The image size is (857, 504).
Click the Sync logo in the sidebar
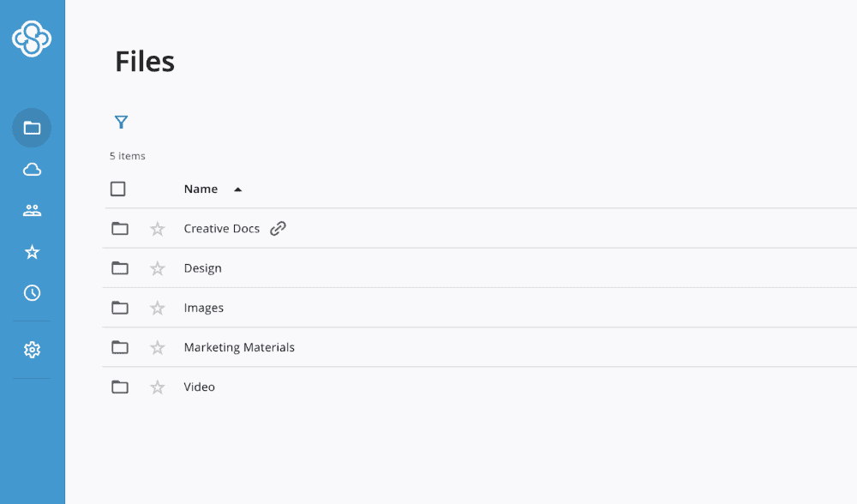pos(32,39)
